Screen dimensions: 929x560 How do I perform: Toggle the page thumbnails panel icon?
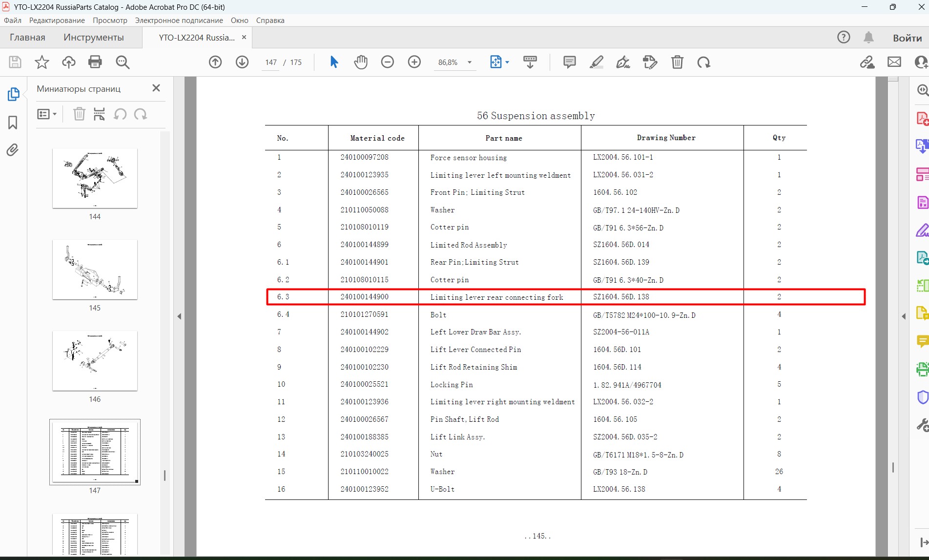13,94
